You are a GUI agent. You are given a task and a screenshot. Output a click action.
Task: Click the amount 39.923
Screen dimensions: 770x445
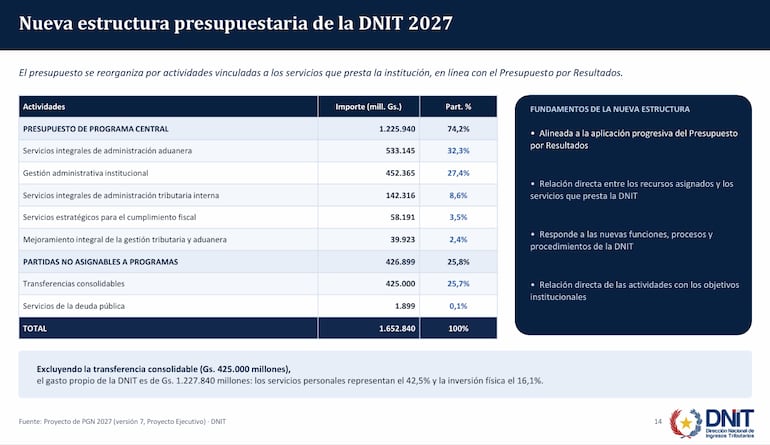pyautogui.click(x=403, y=240)
